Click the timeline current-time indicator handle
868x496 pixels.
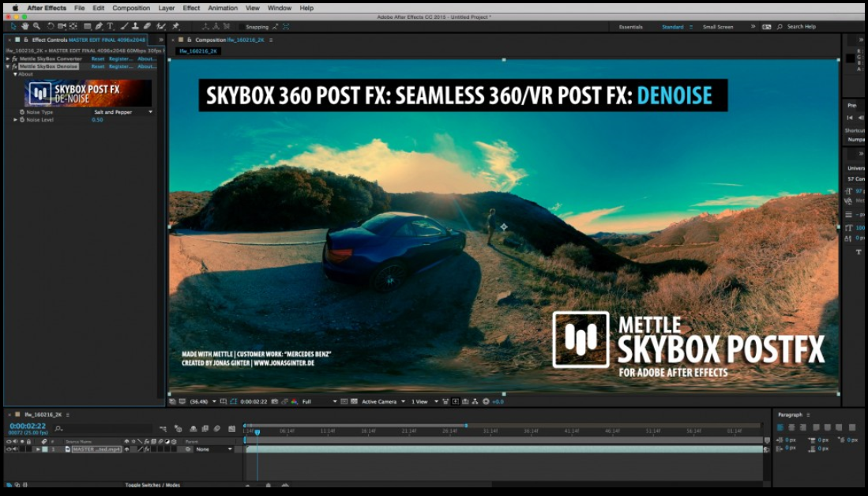(x=257, y=432)
